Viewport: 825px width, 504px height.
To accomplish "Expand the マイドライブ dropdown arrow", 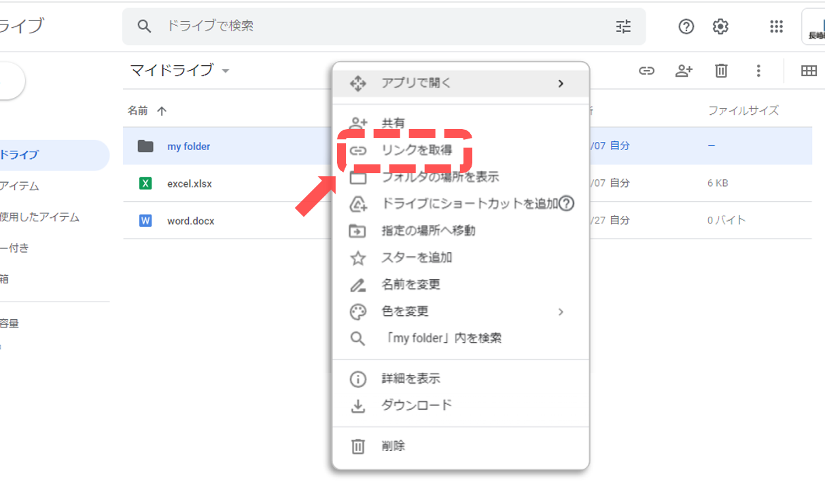I will [x=226, y=71].
